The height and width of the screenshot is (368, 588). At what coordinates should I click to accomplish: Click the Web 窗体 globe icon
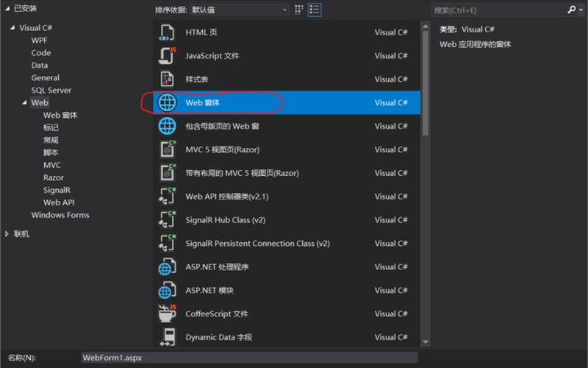click(x=167, y=102)
